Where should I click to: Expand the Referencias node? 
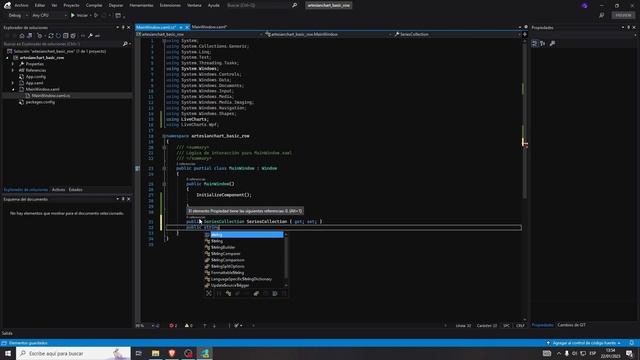pyautogui.click(x=13, y=70)
